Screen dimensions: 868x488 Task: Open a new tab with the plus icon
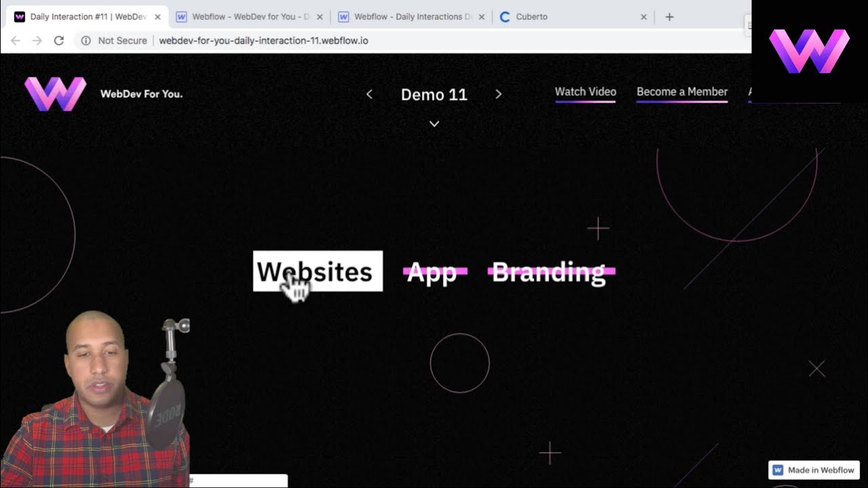669,17
